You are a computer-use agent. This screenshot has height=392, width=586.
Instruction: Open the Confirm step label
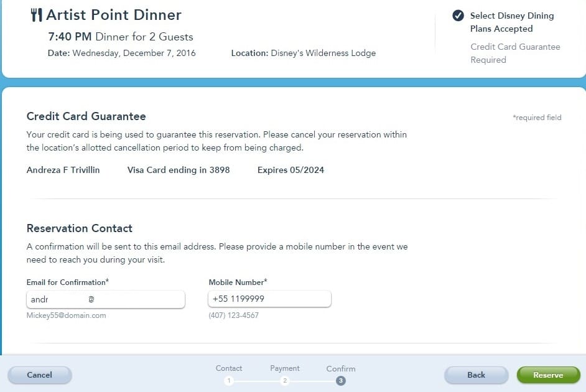click(x=341, y=369)
